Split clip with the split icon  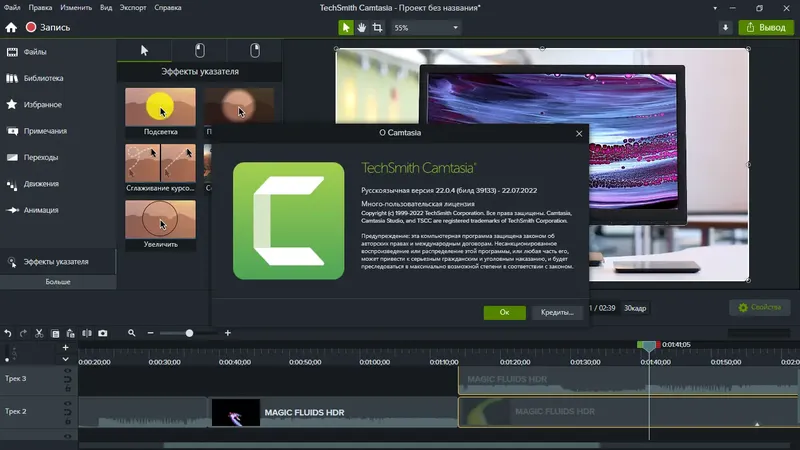click(x=87, y=333)
